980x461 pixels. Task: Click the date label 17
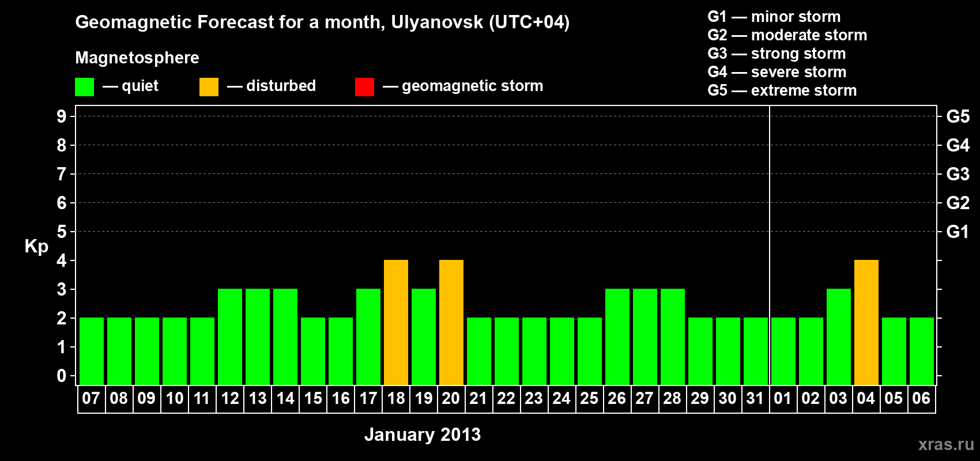pyautogui.click(x=368, y=398)
